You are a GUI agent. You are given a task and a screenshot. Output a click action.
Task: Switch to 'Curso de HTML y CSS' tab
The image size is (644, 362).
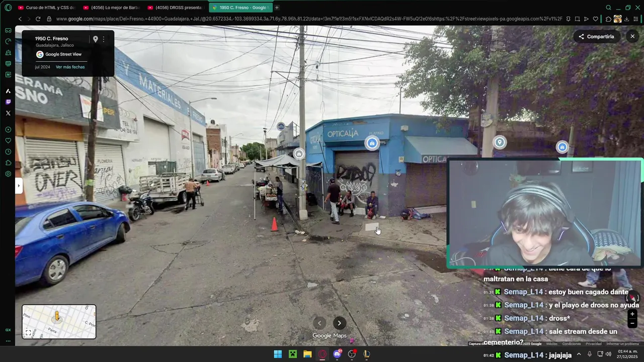coord(46,8)
